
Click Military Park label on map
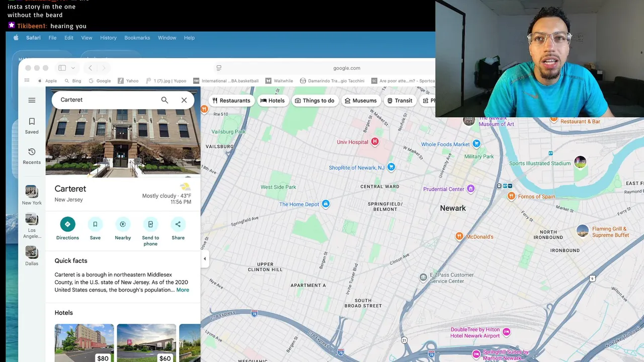click(479, 156)
